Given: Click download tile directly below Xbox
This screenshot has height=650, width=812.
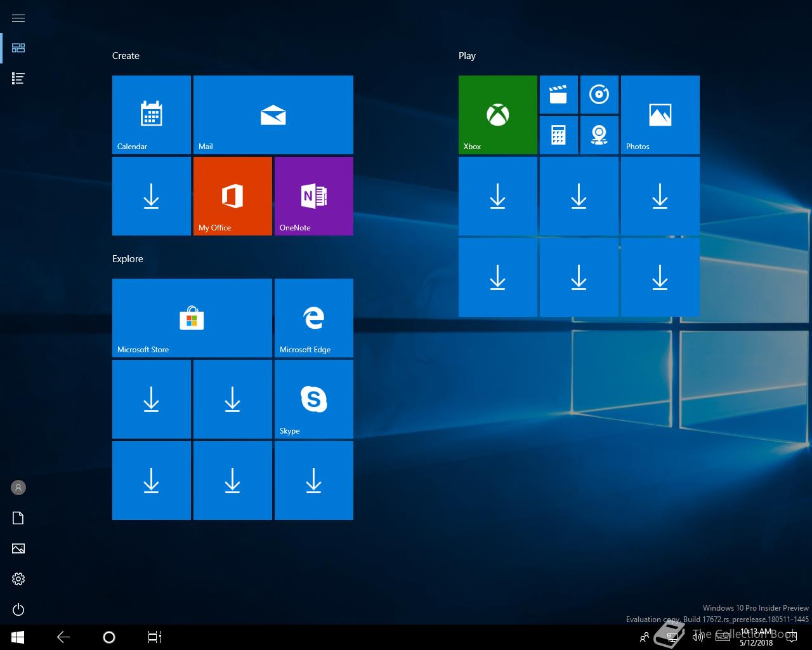Looking at the screenshot, I should pos(498,196).
